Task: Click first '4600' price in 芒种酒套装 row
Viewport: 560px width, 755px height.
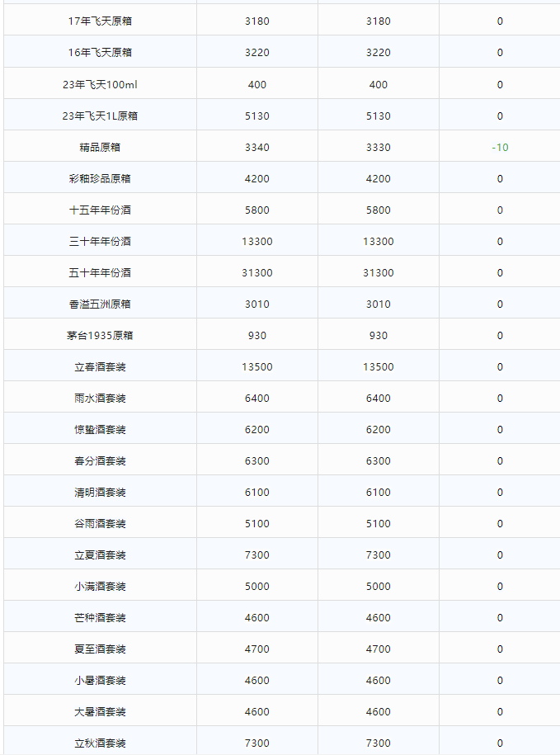Action: (x=257, y=618)
